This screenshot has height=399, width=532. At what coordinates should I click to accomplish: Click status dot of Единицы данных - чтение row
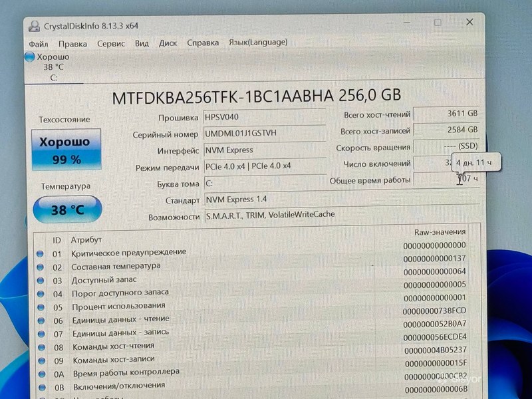tap(41, 321)
